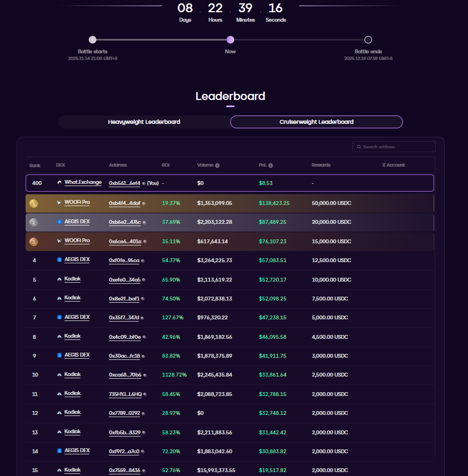Click the Now timeline marker
The height and width of the screenshot is (476, 468).
point(231,40)
